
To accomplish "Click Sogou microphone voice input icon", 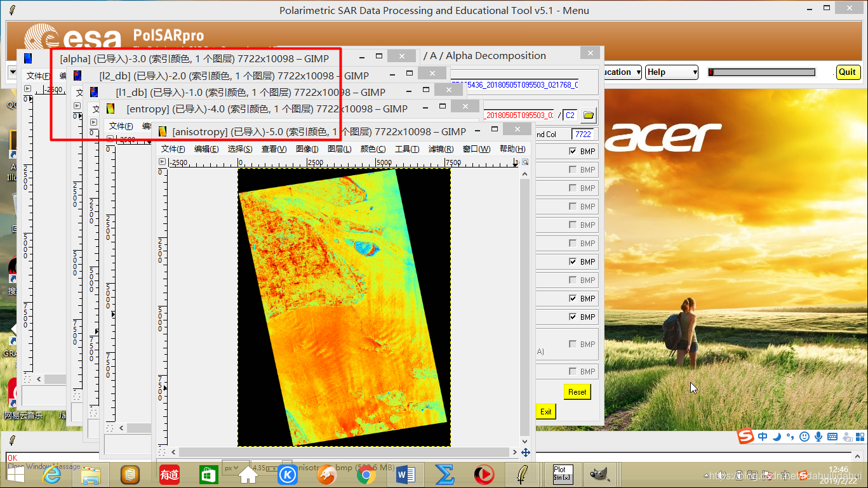I will [x=818, y=437].
